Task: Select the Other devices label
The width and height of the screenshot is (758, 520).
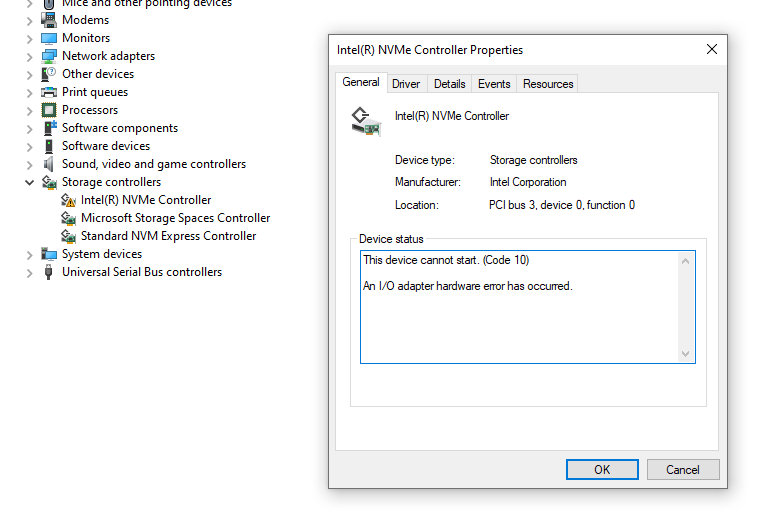Action: tap(98, 74)
